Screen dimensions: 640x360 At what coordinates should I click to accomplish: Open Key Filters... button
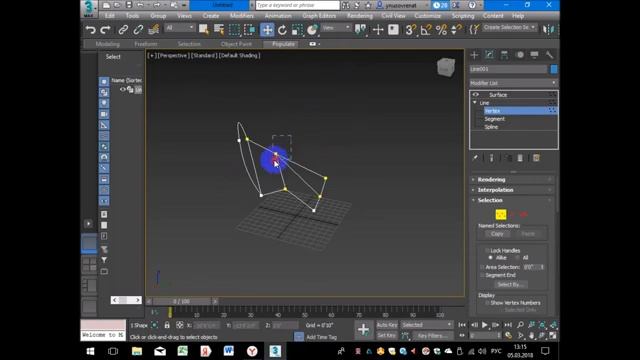point(433,336)
